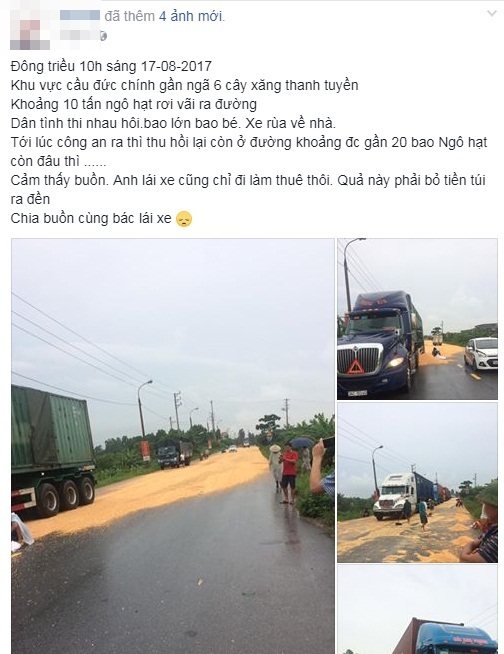
Task: Click the blurred post timestamp
Action: pyautogui.click(x=78, y=36)
